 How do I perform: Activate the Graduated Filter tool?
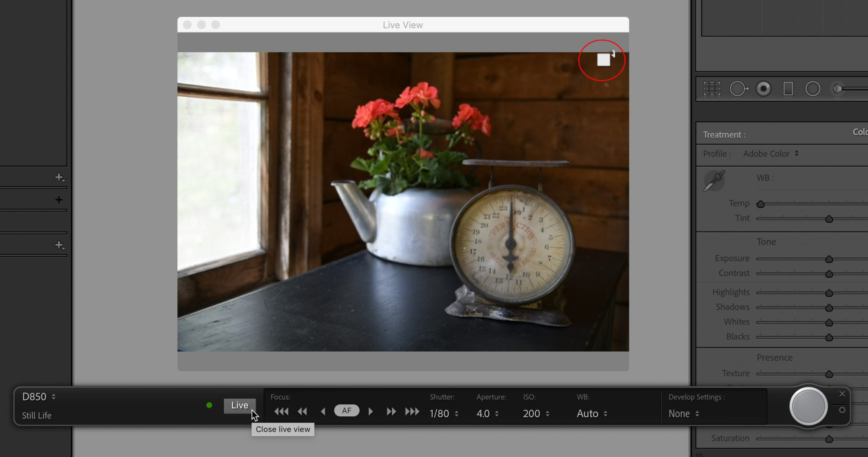coord(788,88)
